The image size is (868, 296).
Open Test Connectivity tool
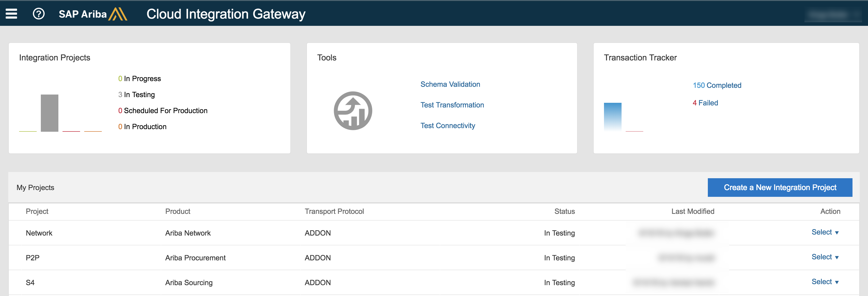pos(447,126)
